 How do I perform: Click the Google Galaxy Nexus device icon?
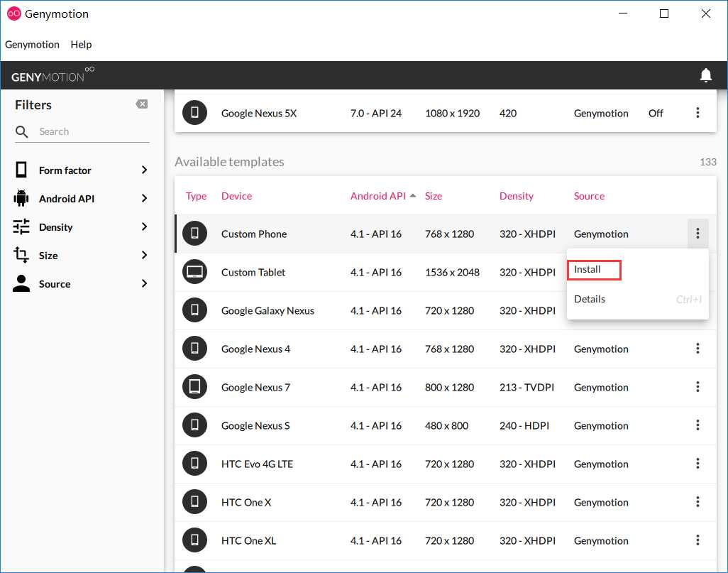coord(194,310)
